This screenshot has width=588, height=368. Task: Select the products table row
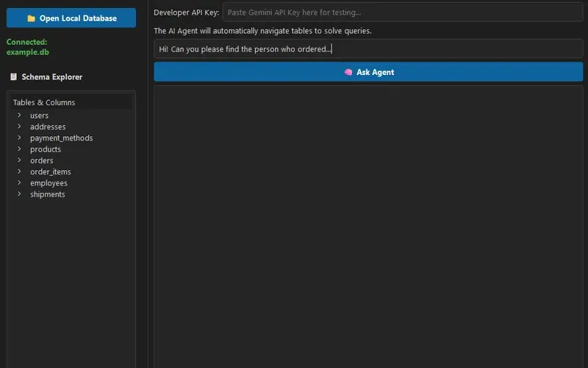coord(71,149)
